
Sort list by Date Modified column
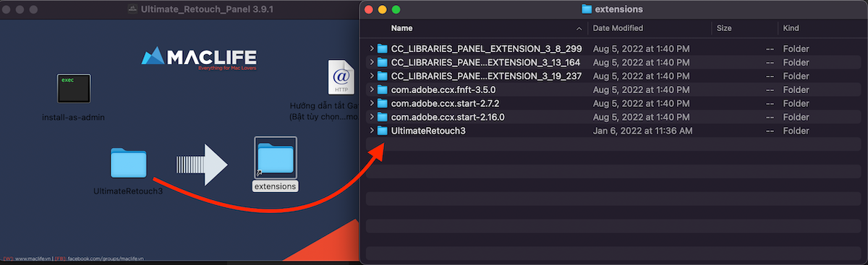coord(618,28)
